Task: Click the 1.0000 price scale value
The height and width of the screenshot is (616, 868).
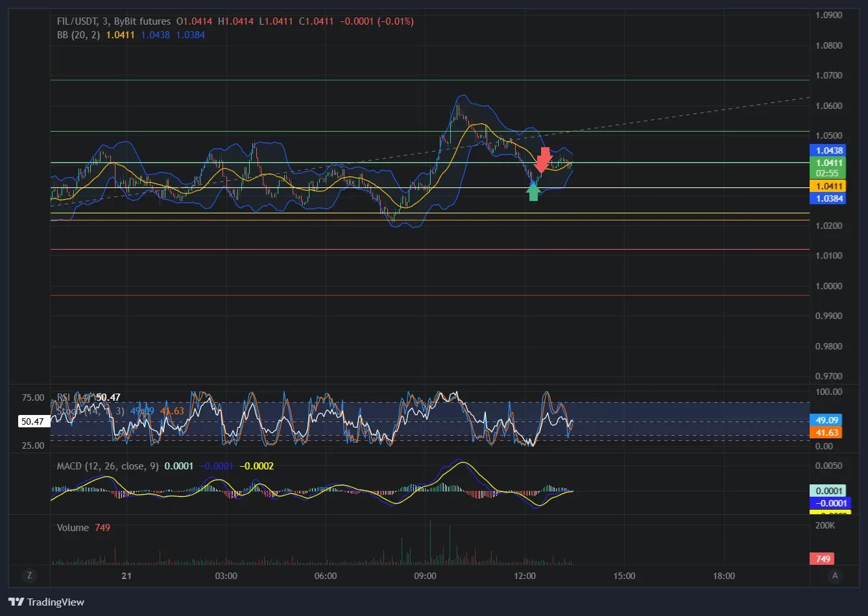Action: pos(828,286)
